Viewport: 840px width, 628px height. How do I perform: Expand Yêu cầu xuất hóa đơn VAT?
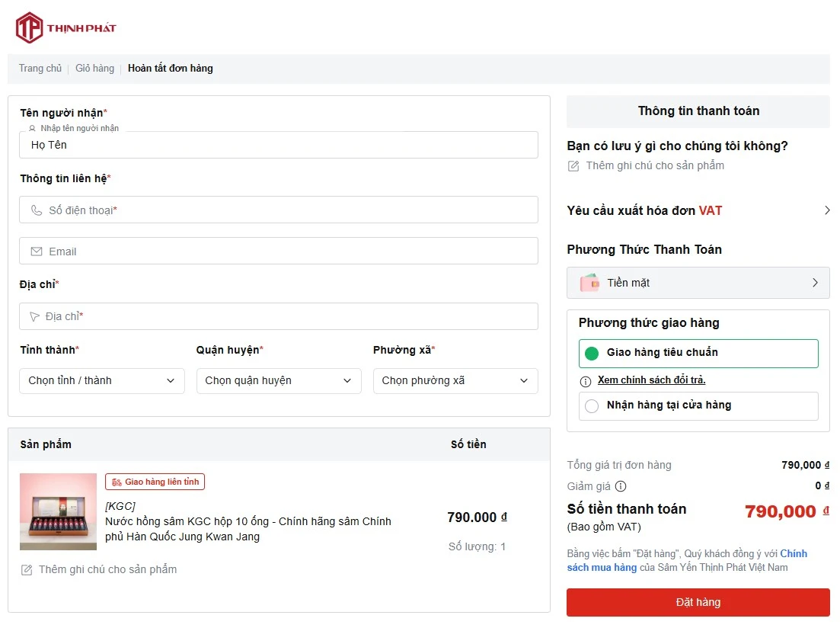[x=698, y=210]
